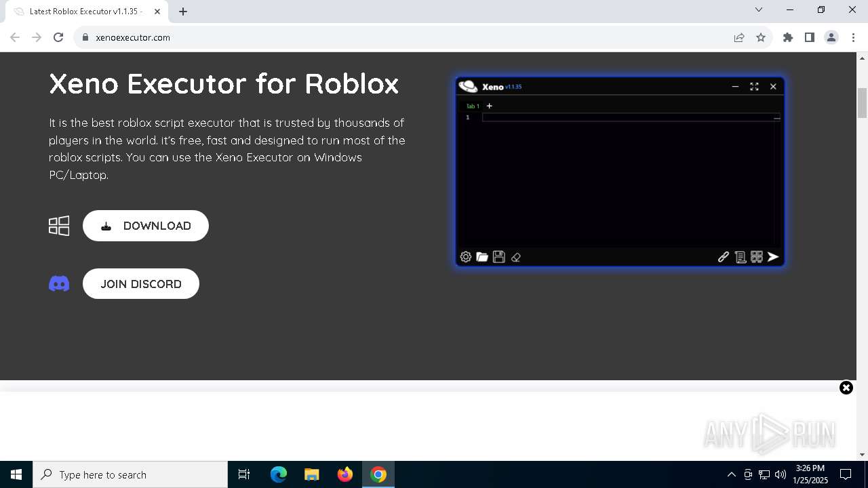Click the eraser clear icon in Xeno preview
The width and height of the screenshot is (868, 488).
(516, 257)
